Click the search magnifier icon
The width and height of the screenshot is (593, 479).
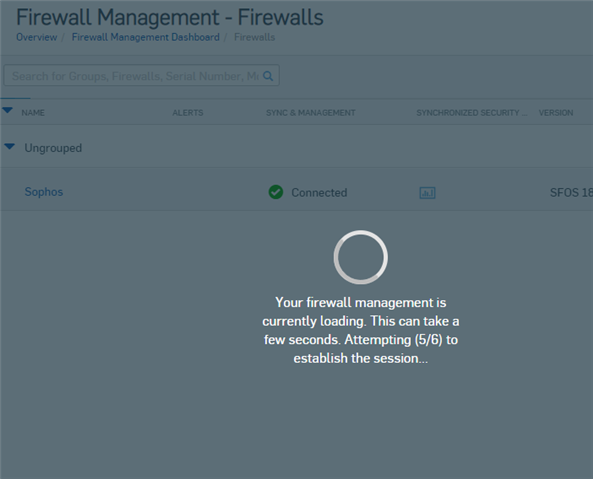pos(268,76)
